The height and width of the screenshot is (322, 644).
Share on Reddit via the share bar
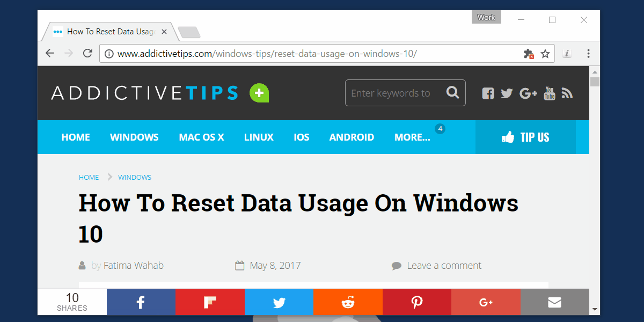(348, 302)
